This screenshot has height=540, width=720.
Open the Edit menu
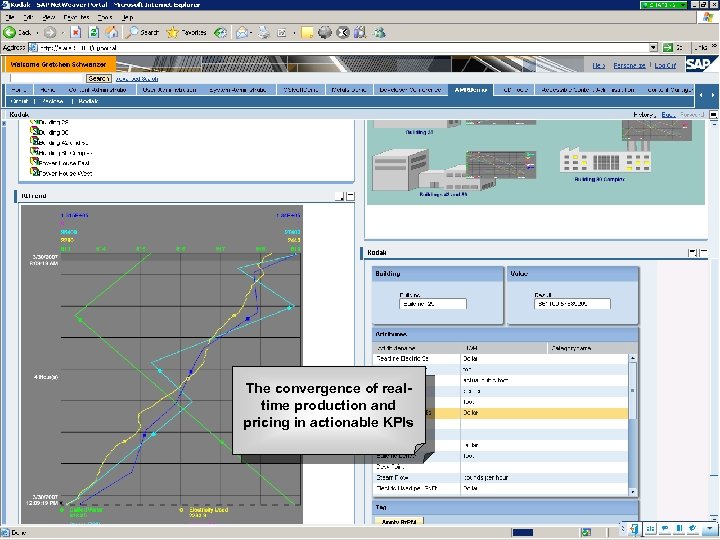[28, 17]
